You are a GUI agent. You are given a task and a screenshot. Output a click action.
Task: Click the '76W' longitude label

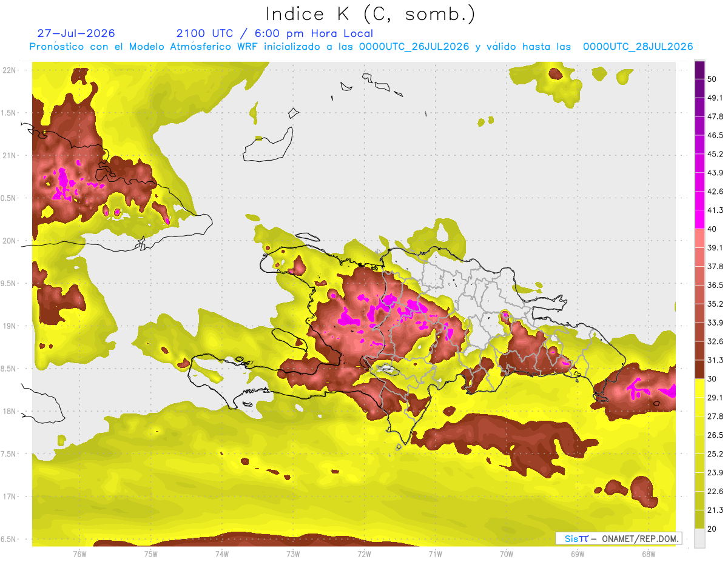pyautogui.click(x=79, y=554)
